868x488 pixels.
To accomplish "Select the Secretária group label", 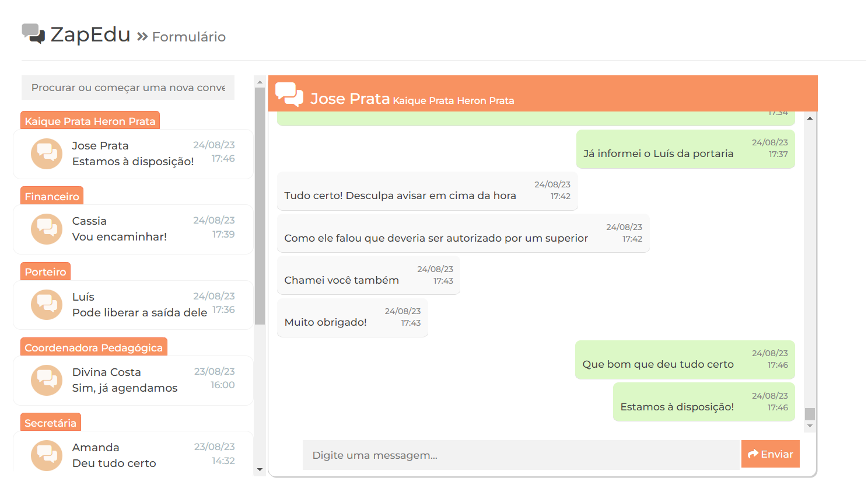I will (x=51, y=423).
